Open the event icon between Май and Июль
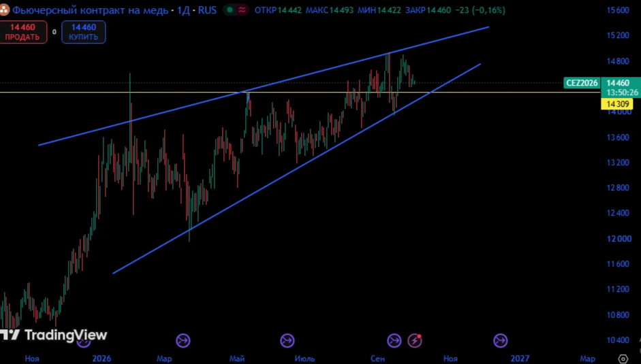Image resolution: width=641 pixels, height=364 pixels. [x=287, y=340]
